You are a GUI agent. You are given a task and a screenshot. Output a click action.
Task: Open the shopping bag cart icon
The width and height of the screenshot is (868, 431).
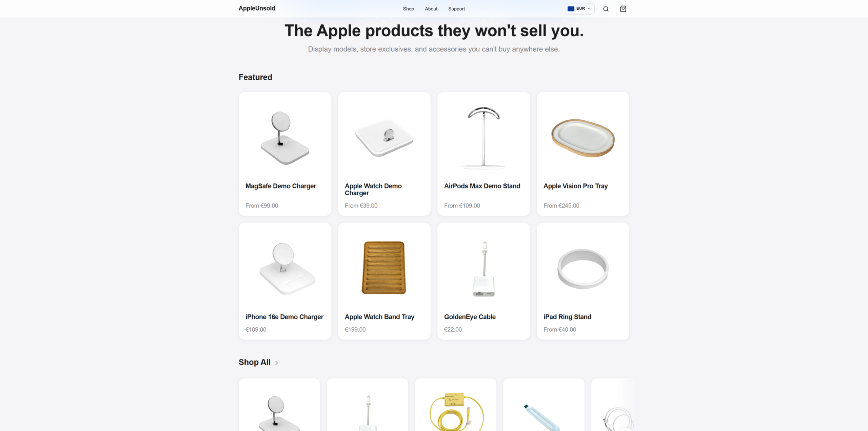[623, 9]
